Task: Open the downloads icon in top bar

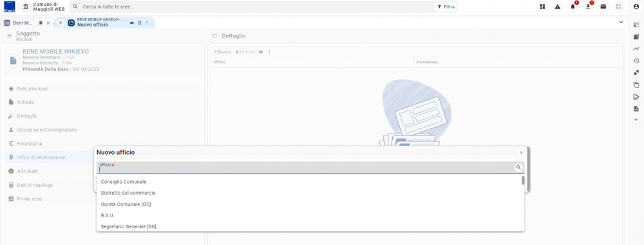Action: [x=588, y=6]
